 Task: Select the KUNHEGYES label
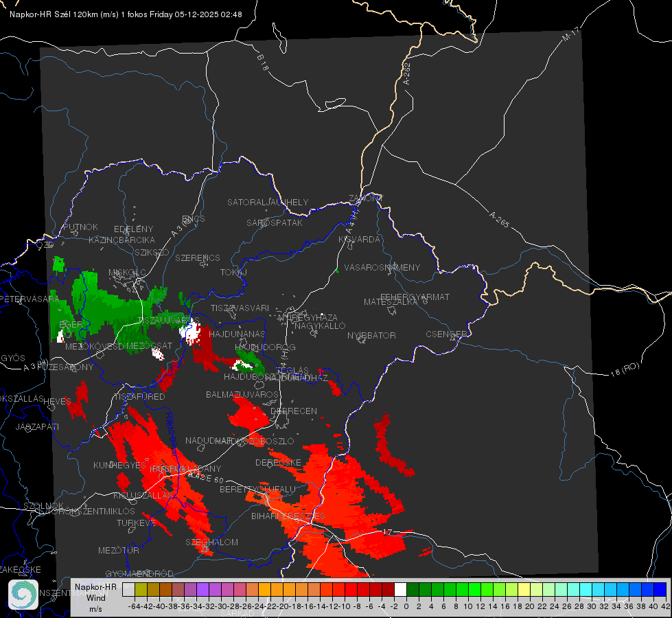pos(119,466)
